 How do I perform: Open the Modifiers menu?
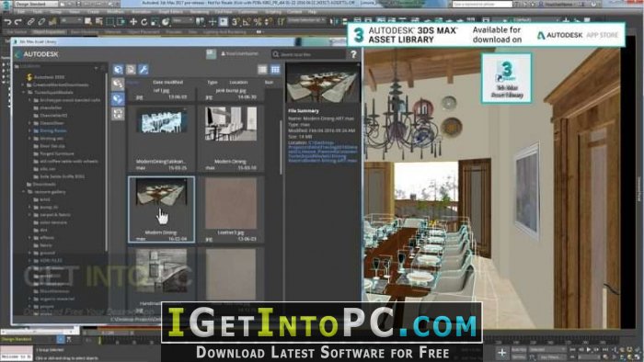click(x=115, y=12)
